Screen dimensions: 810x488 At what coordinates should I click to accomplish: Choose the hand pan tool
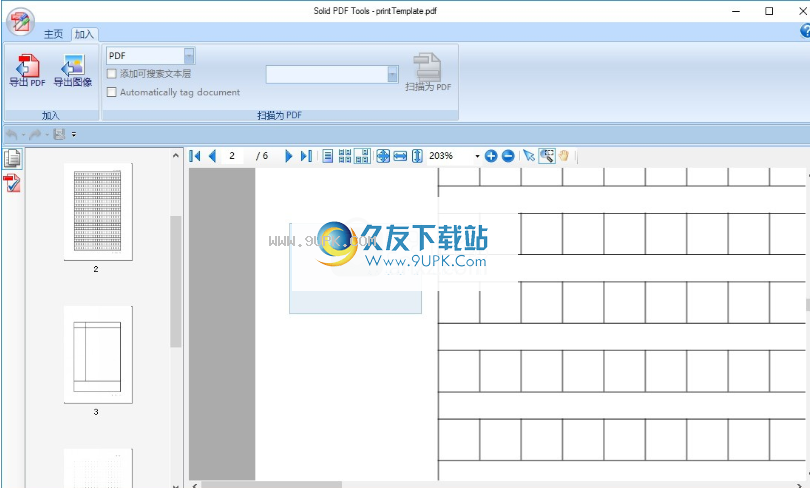click(x=564, y=156)
